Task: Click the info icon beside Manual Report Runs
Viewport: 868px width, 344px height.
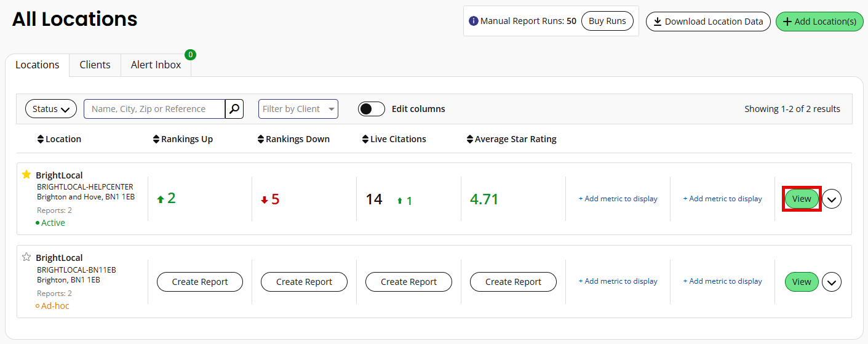Action: point(473,21)
